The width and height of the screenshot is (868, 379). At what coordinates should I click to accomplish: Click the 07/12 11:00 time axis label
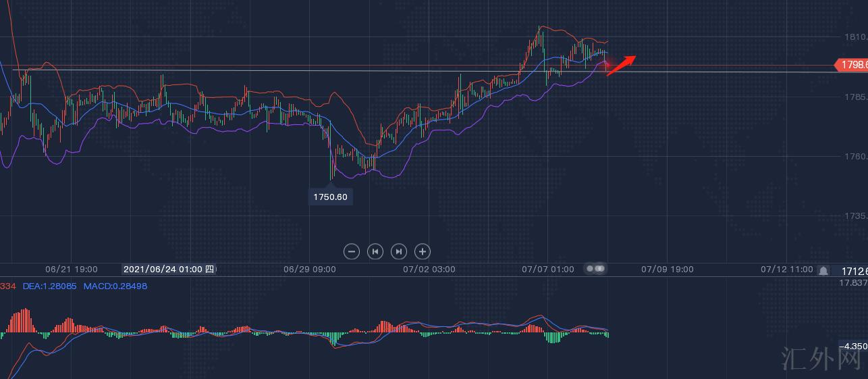(x=786, y=269)
